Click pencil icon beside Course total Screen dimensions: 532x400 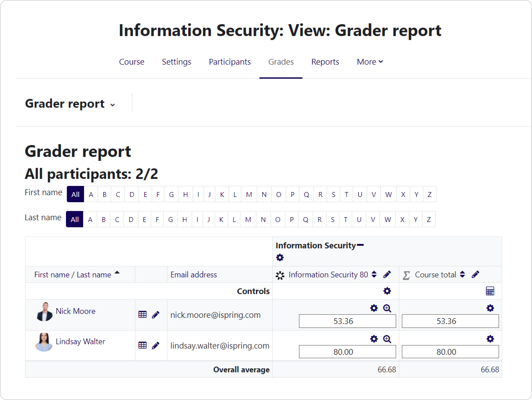coord(475,274)
